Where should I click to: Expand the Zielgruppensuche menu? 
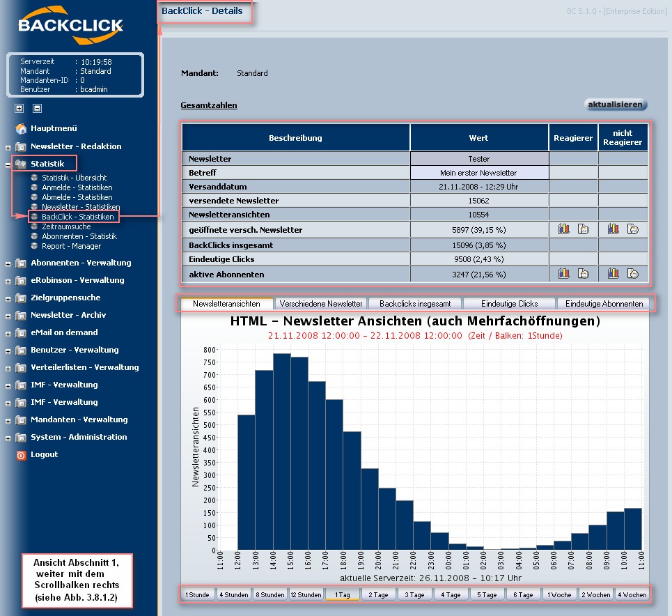(8, 299)
